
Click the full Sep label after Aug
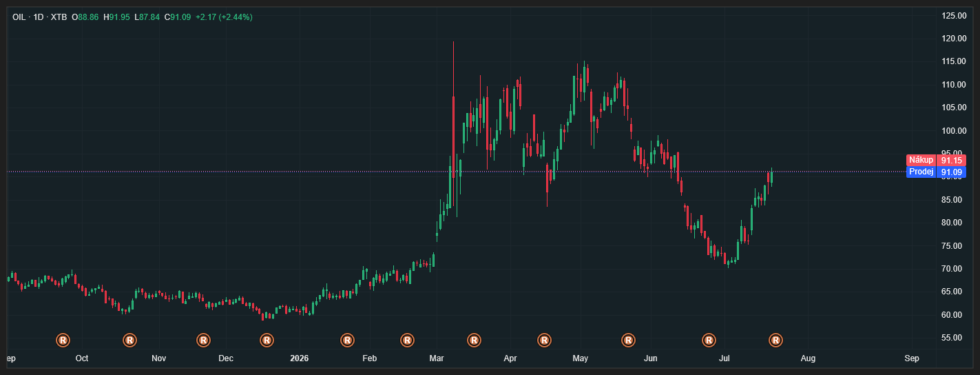pyautogui.click(x=912, y=358)
